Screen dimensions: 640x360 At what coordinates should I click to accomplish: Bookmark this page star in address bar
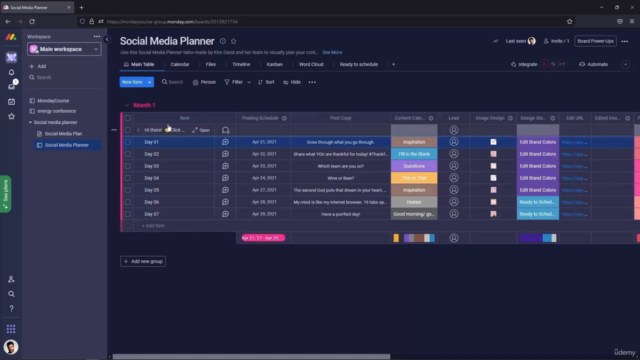569,22
